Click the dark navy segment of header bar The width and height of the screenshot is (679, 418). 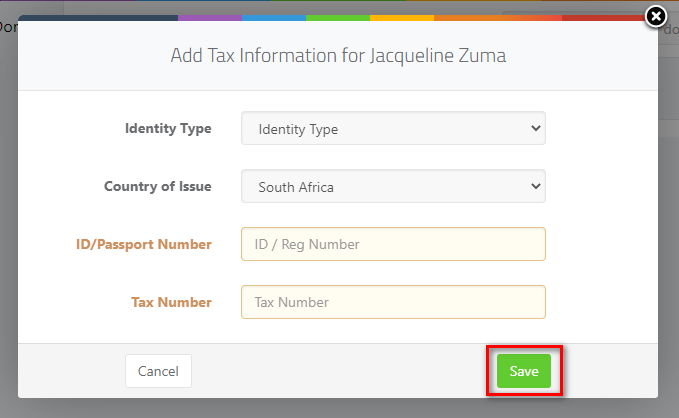99,18
